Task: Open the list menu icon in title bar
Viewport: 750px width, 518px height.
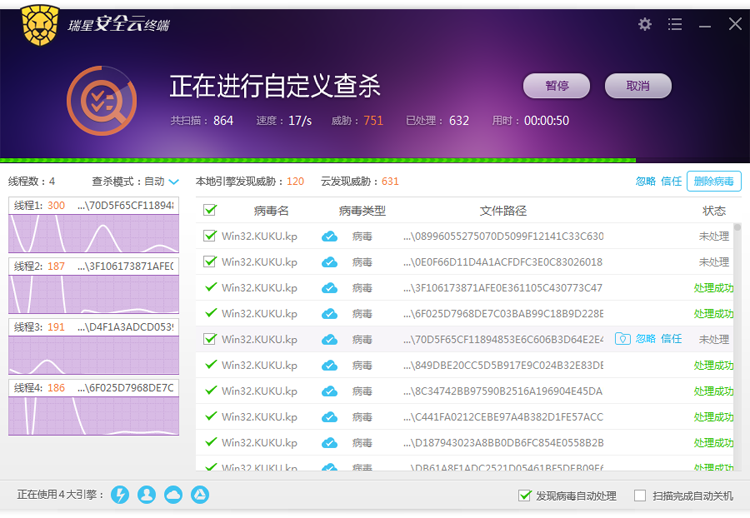Action: pyautogui.click(x=675, y=24)
